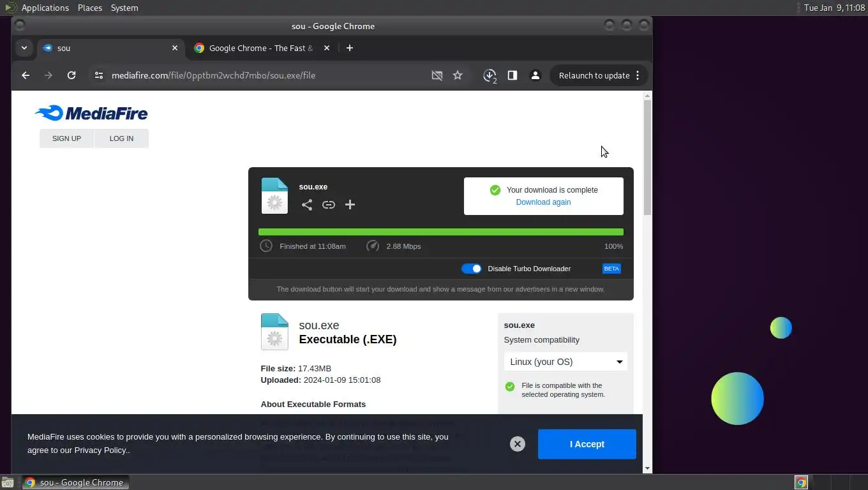Click the Chrome icon in the system tray
Screen dimensions: 868x490
coord(801,482)
